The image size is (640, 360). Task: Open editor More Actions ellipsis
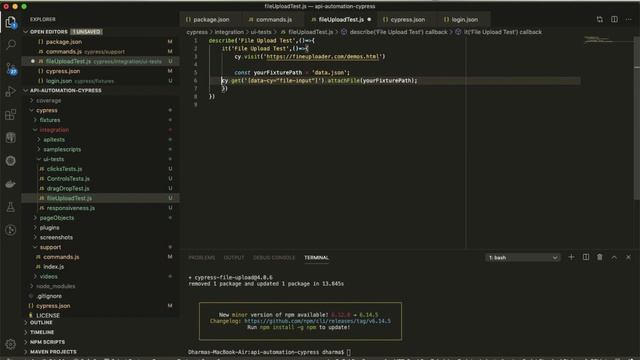pyautogui.click(x=629, y=19)
